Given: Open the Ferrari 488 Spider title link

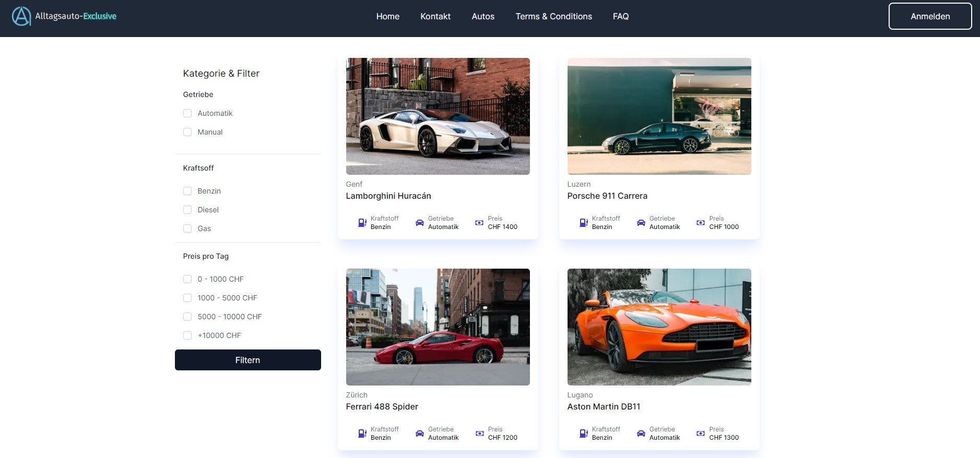Looking at the screenshot, I should tap(382, 406).
